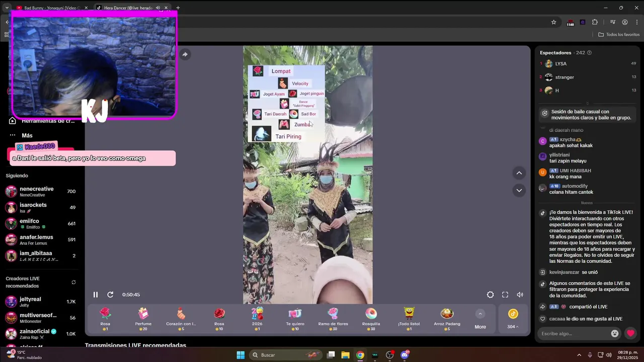Open Chrome profile avatar menu

coord(624,22)
